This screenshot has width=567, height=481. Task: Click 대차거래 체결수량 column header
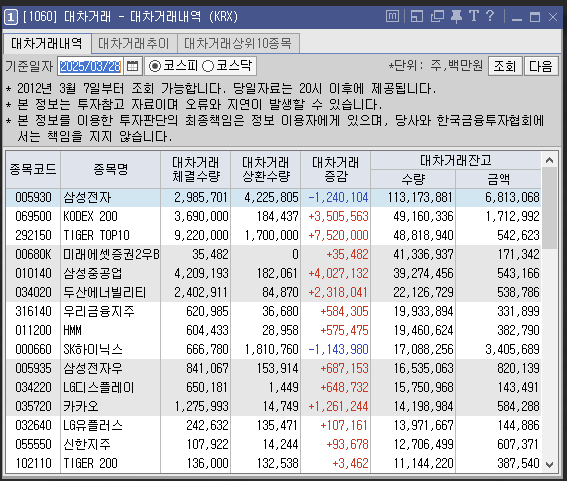(195, 169)
